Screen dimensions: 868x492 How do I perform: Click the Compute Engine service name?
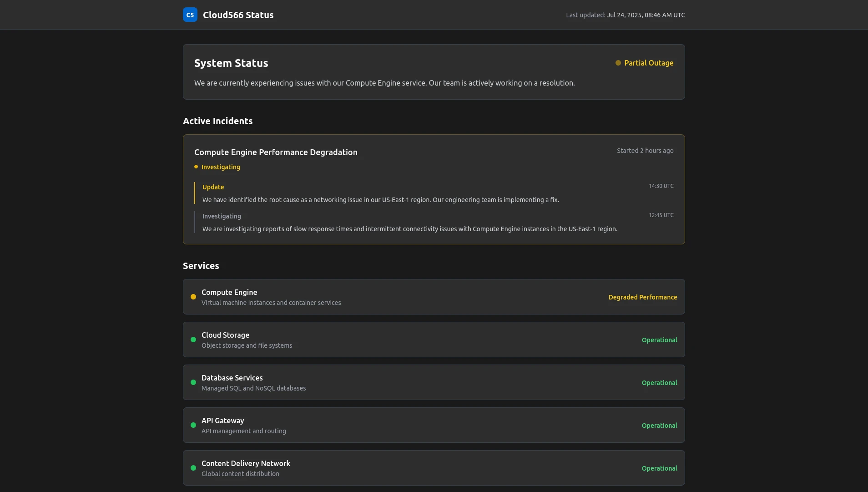(x=229, y=292)
